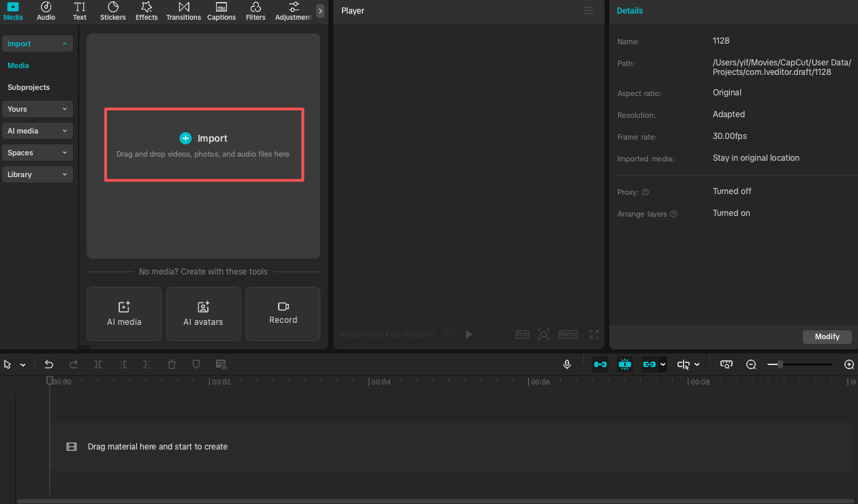Click the Split clip icon
The width and height of the screenshot is (858, 504).
[x=97, y=364]
